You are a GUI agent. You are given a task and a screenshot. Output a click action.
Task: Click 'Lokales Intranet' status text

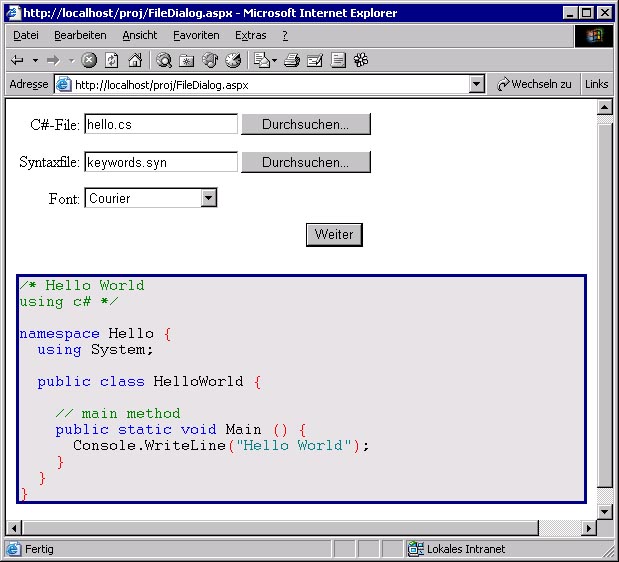466,549
